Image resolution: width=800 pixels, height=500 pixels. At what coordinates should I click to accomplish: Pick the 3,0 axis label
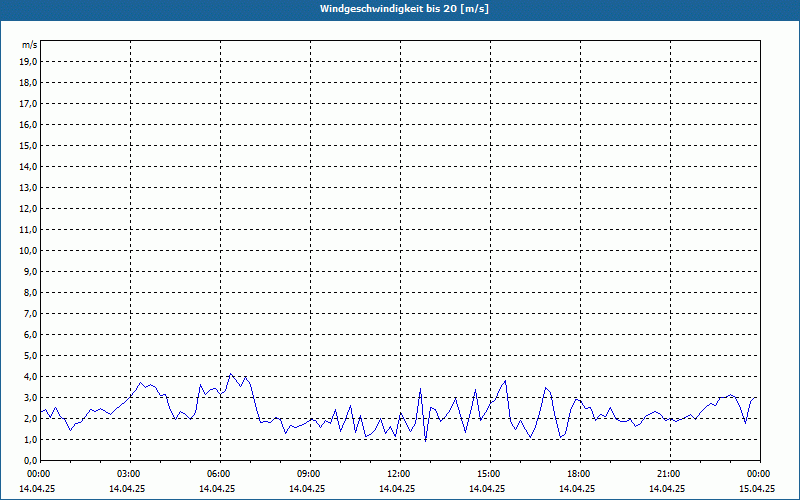(x=30, y=397)
